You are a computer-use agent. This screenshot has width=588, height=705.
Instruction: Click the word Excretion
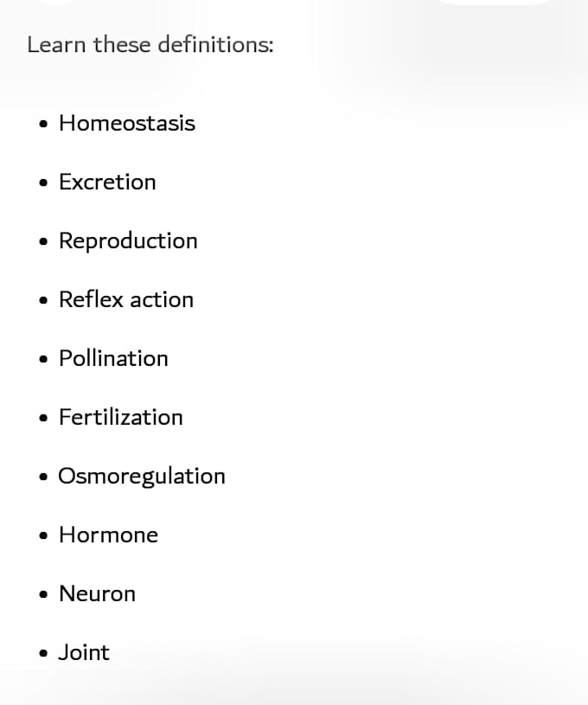pyautogui.click(x=107, y=182)
